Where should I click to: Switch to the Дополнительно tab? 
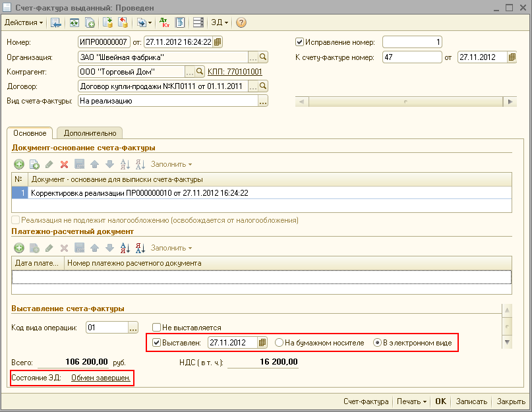(x=90, y=133)
